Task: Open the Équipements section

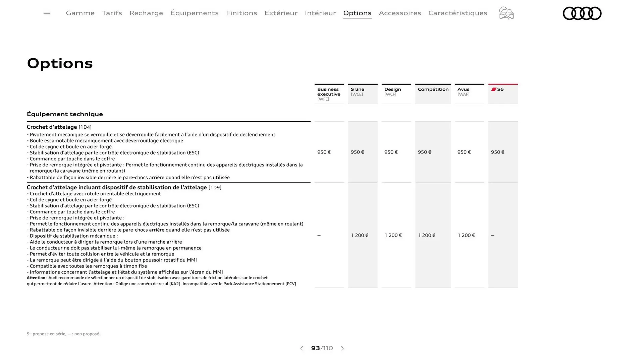Action: pos(195,13)
